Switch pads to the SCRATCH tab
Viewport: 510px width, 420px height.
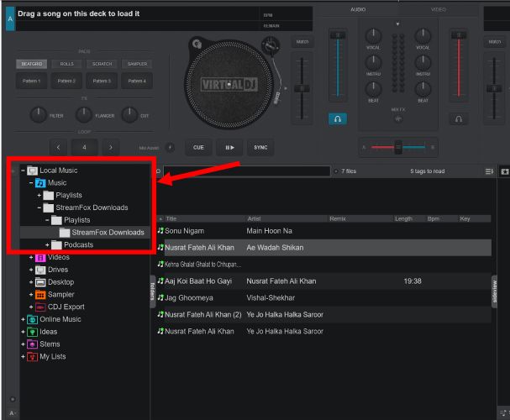pyautogui.click(x=102, y=64)
